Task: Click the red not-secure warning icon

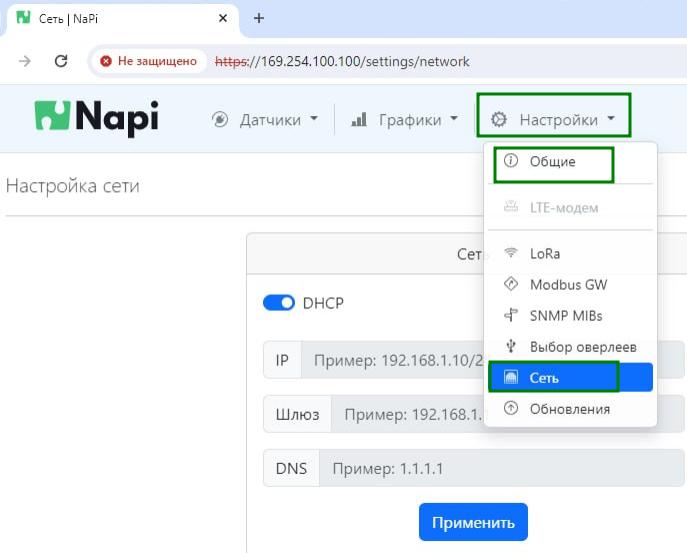Action: (x=106, y=61)
